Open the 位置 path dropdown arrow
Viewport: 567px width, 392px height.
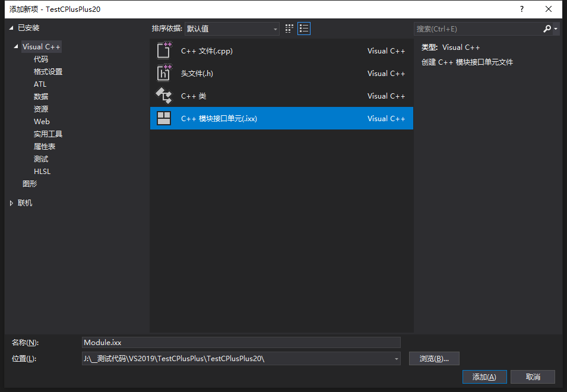(397, 359)
